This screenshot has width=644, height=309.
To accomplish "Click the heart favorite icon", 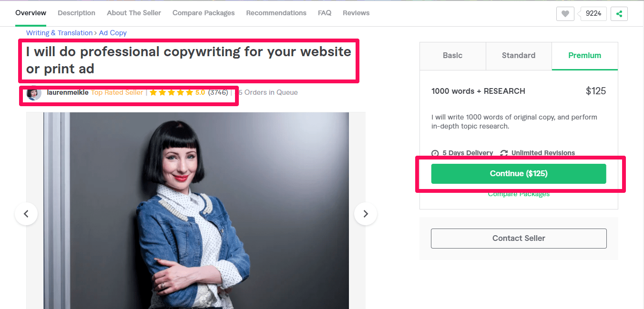I will point(565,14).
